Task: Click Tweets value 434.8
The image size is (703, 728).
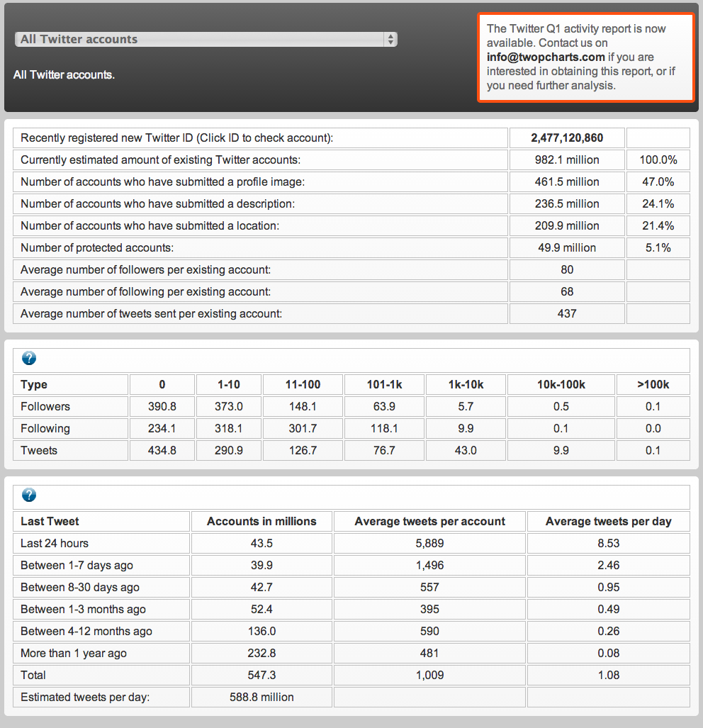Action: (x=162, y=450)
